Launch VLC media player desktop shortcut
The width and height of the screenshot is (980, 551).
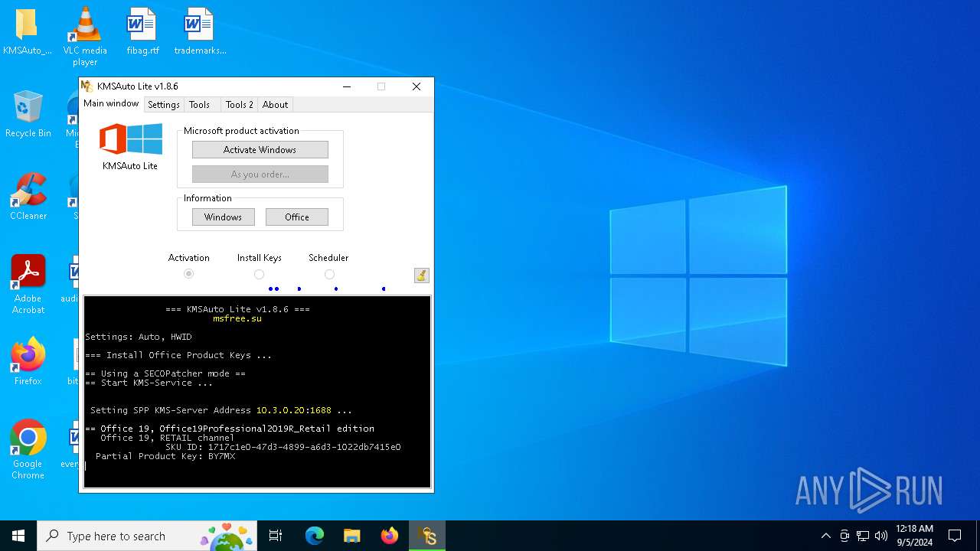click(x=85, y=36)
